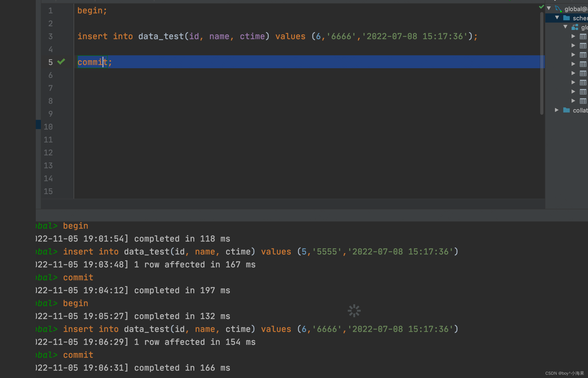
Task: Collapse the schemas folder node
Action: point(557,18)
